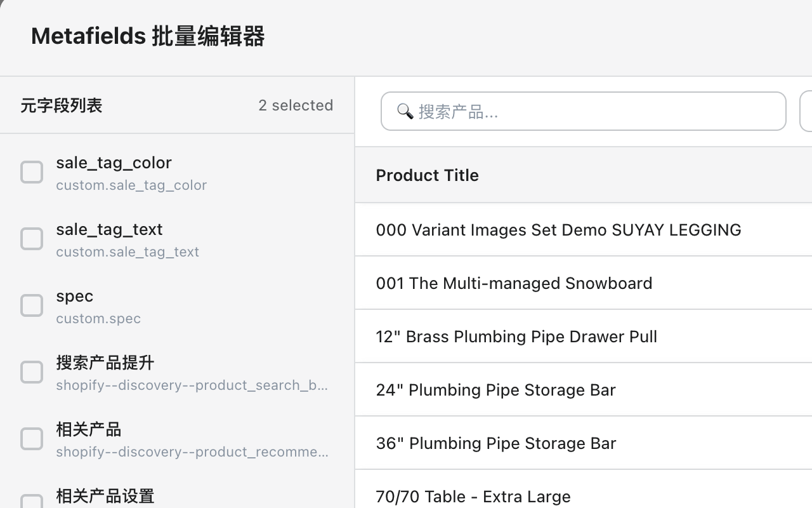Click the 相关产品设置 metafield name
The width and height of the screenshot is (812, 508).
(x=105, y=496)
